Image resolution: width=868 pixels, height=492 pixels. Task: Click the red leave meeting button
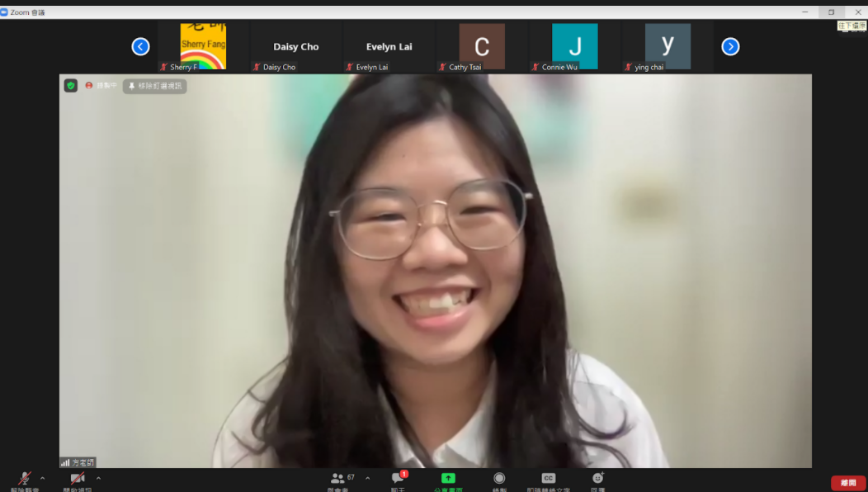tap(848, 483)
